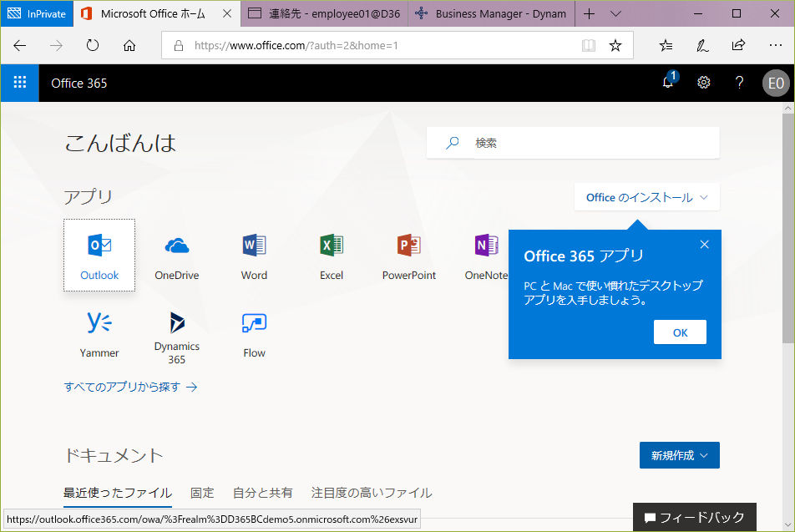Image resolution: width=795 pixels, height=532 pixels.
Task: Open the Outlook app
Action: click(99, 255)
